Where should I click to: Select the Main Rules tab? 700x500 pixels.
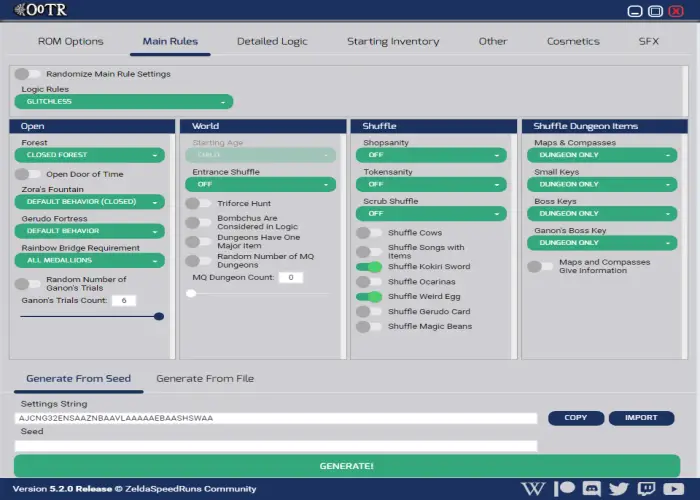170,42
